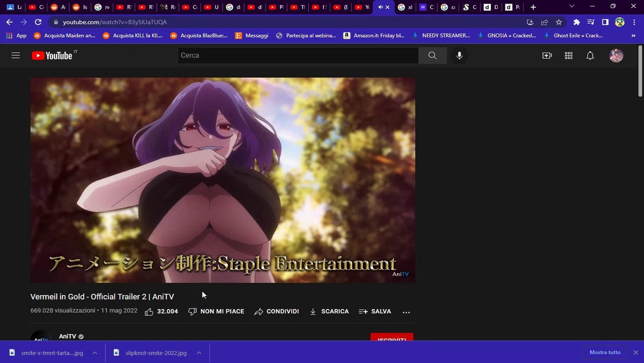
Task: Open the tab search dropdown arrow
Action: point(571,7)
